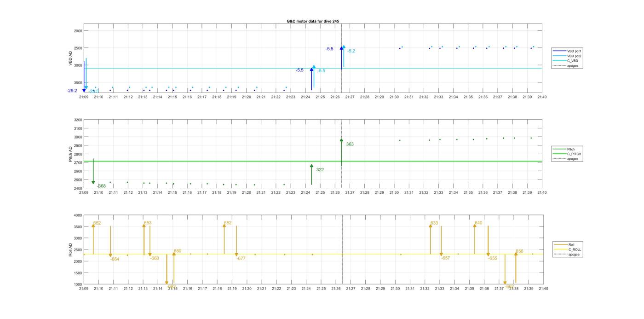Click the "2400" tick on the Pitch axis
Screen dimensions: 644x319
point(78,188)
